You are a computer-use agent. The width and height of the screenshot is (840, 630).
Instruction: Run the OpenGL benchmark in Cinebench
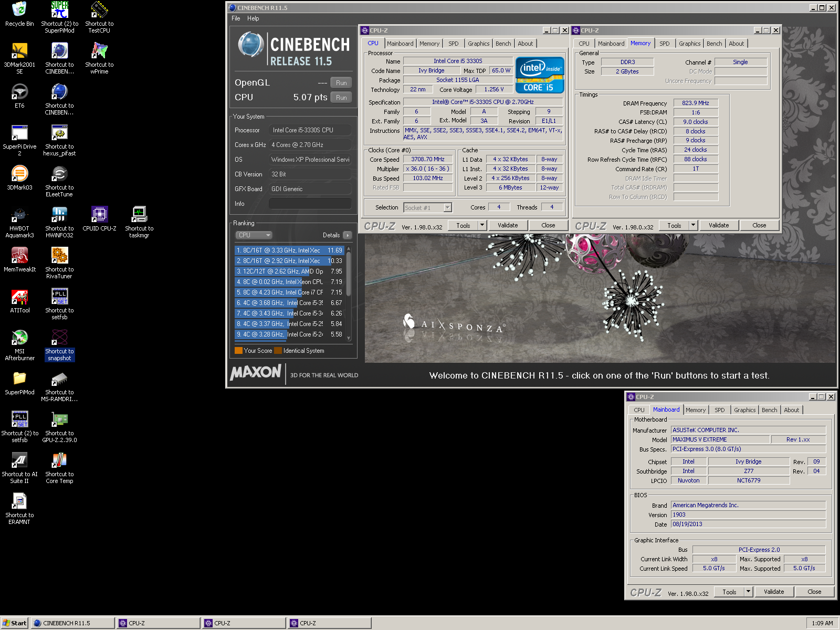(341, 83)
